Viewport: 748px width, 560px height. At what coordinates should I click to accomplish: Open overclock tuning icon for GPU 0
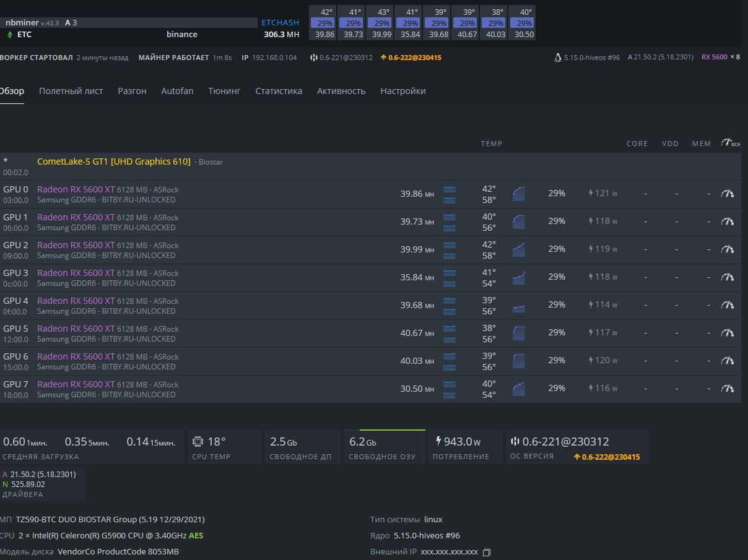pyautogui.click(x=727, y=194)
